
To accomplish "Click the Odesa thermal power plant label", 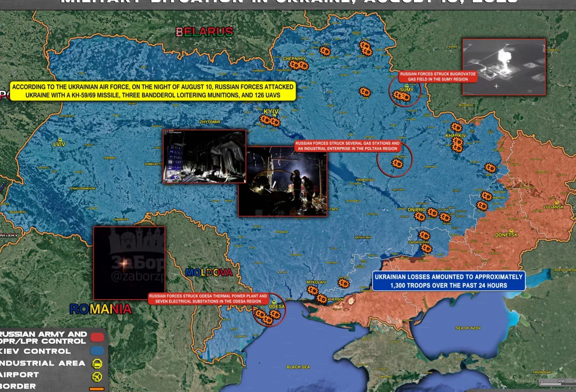I will 208,298.
